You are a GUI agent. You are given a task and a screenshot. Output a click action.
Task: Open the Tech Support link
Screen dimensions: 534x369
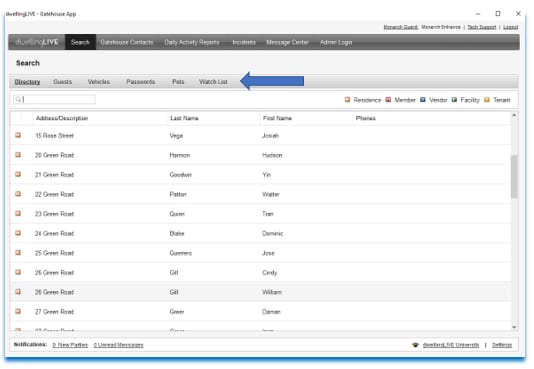(482, 27)
